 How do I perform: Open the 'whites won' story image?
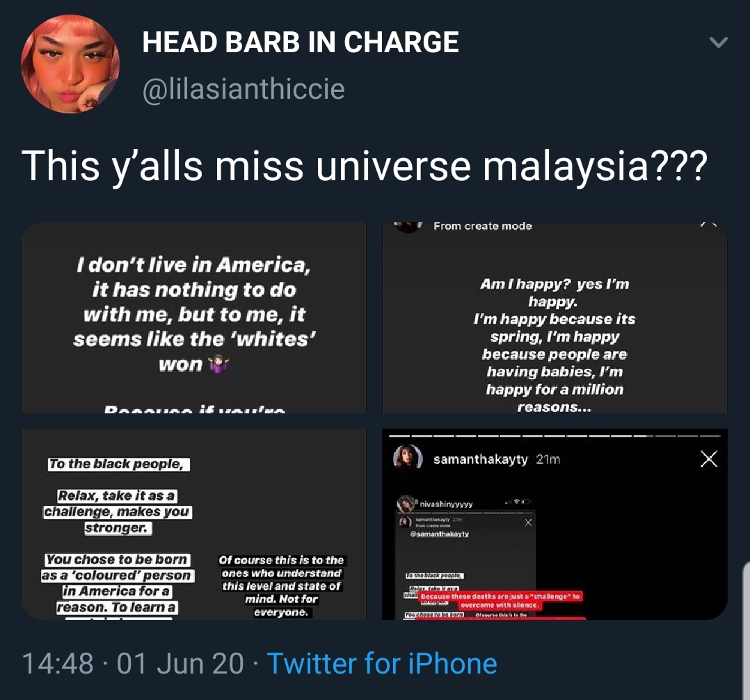click(x=193, y=317)
